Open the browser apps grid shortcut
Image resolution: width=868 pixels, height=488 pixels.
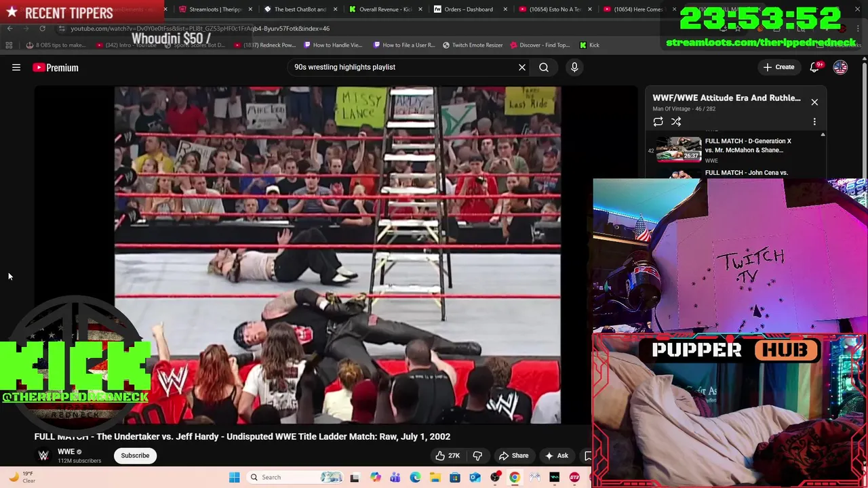pos(9,45)
